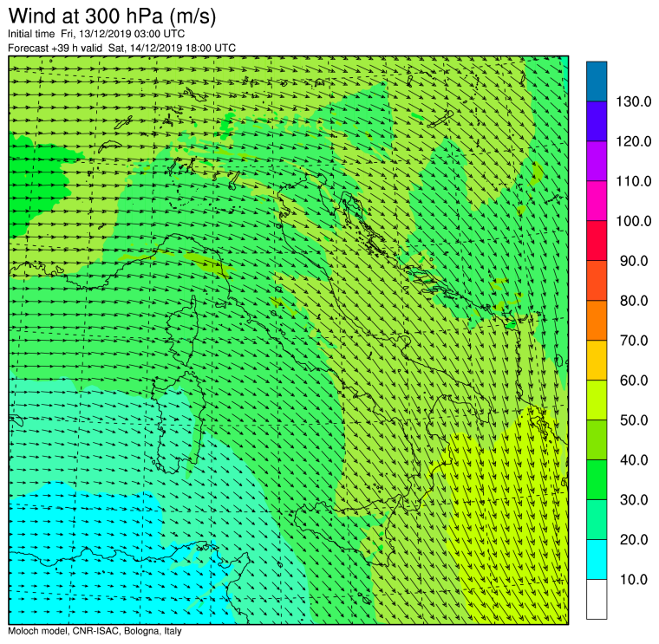Click the 20.0 colorbar label
Image resolution: width=659 pixels, height=644 pixels.
click(x=634, y=539)
